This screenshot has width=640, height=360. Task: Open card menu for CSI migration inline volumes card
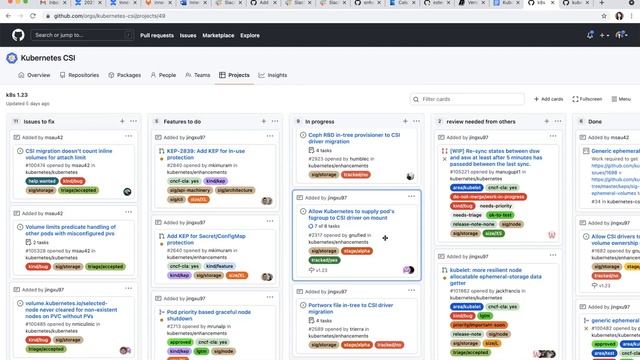click(x=129, y=136)
